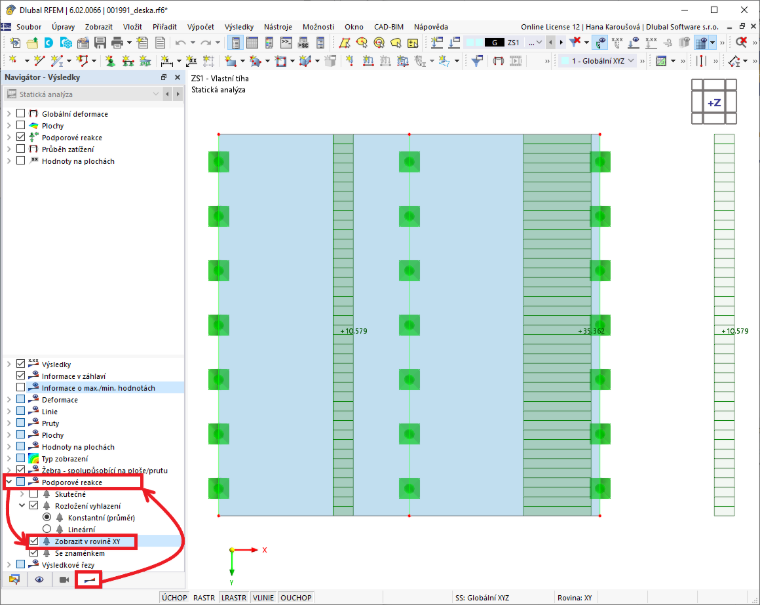Screen dimensions: 760x605
Task: Enable Globální deformace checkbox
Action: pos(20,113)
